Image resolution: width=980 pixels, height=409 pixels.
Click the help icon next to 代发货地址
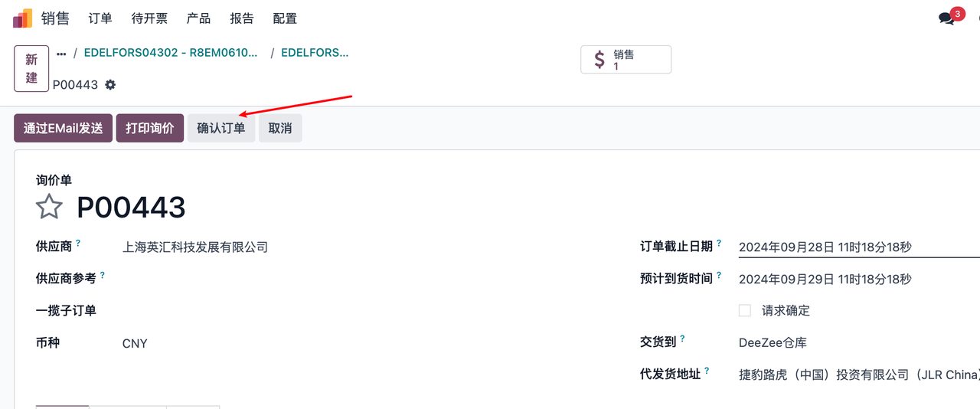click(707, 371)
